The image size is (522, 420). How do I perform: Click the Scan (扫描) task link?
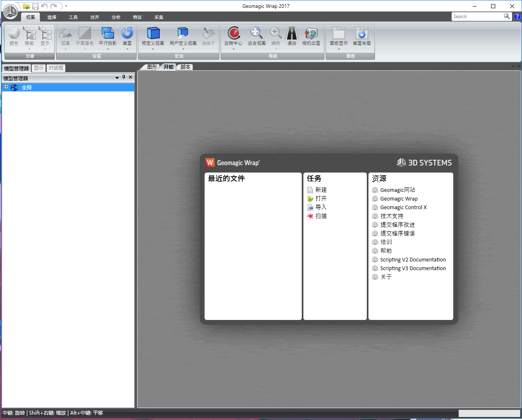pos(321,216)
